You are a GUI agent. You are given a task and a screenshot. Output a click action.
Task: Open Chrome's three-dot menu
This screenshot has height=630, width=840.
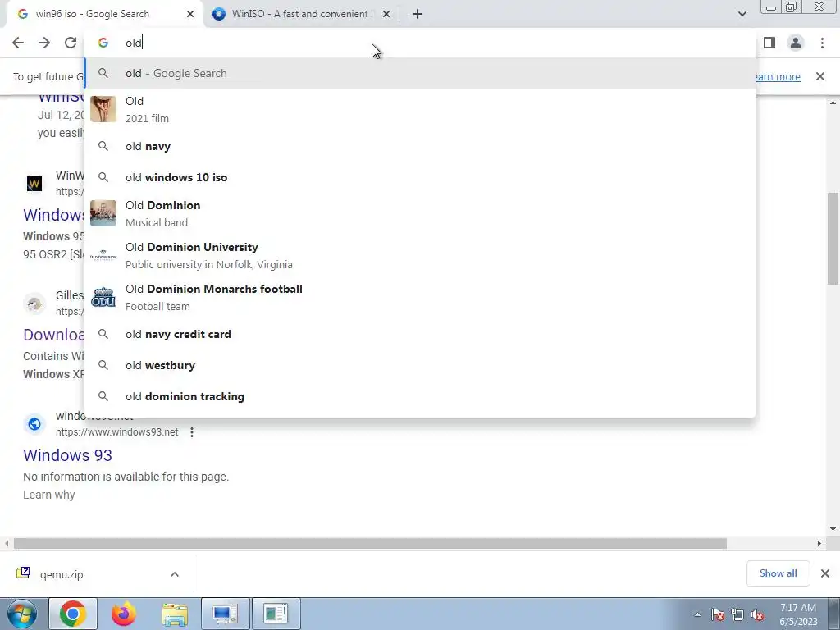tap(822, 43)
